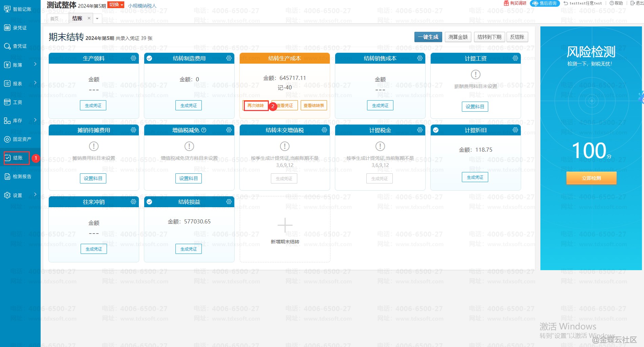Toggle the checkmark on 计提折旧 card
Image resolution: width=644 pixels, height=347 pixels.
(436, 130)
